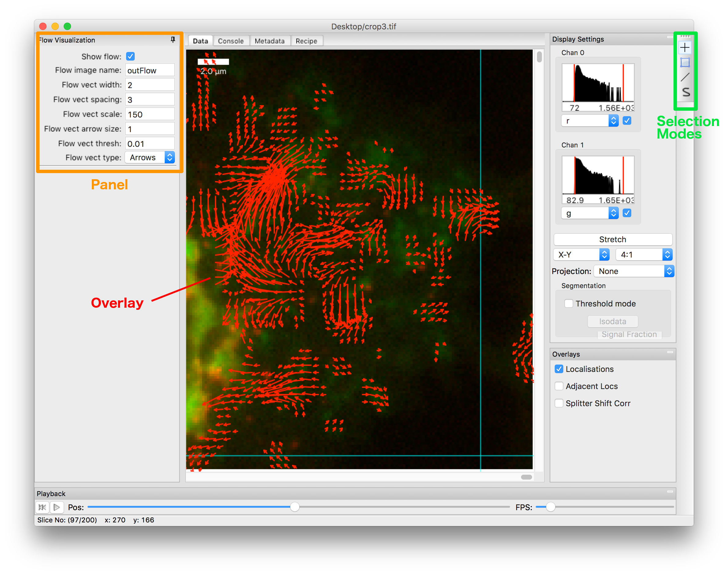Viewport: 728px width, 575px height.
Task: Uncheck the Show flow checkbox
Action: pos(130,56)
